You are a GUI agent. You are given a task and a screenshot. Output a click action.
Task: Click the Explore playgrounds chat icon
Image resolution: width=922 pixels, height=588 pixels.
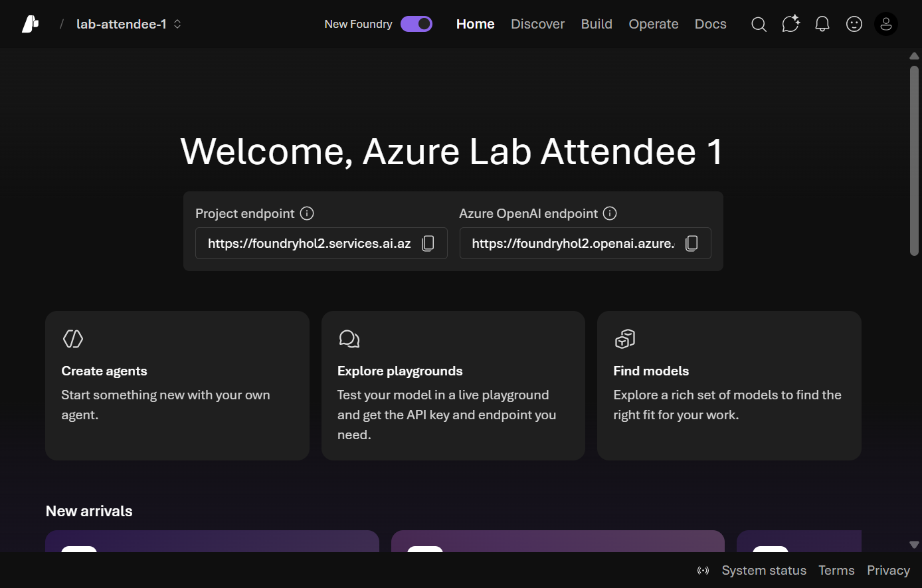coord(349,339)
